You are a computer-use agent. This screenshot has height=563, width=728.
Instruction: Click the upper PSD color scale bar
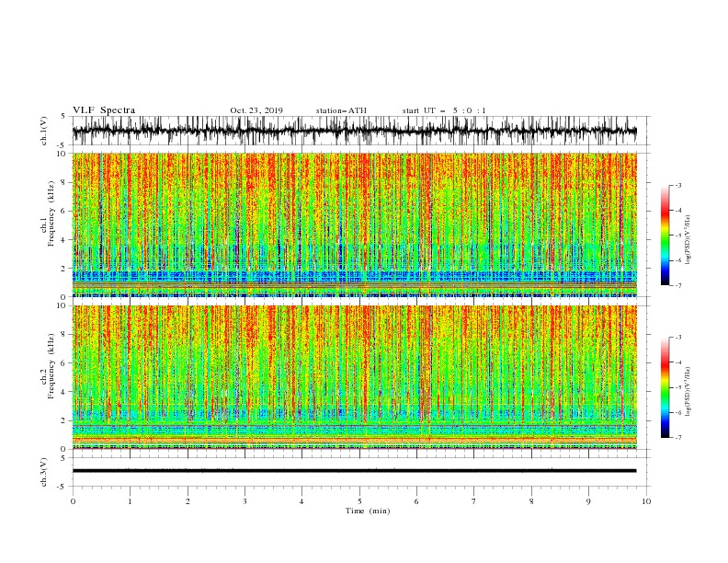coord(665,236)
